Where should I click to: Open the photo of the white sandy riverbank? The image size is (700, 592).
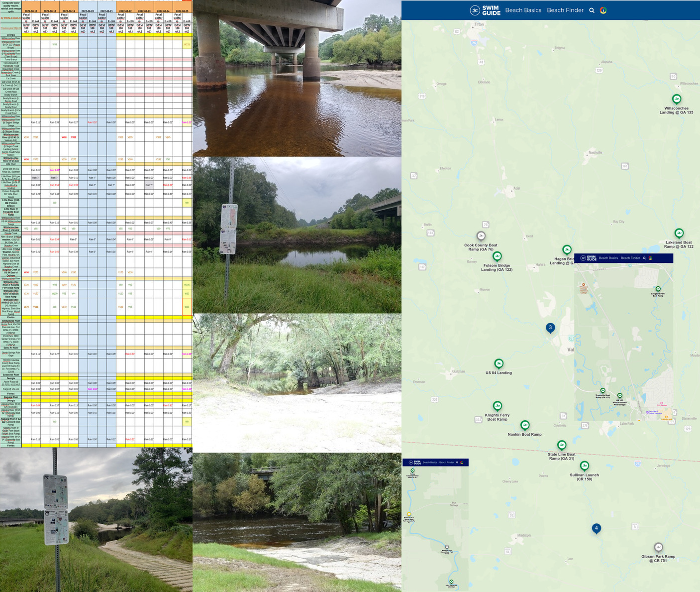click(x=297, y=383)
